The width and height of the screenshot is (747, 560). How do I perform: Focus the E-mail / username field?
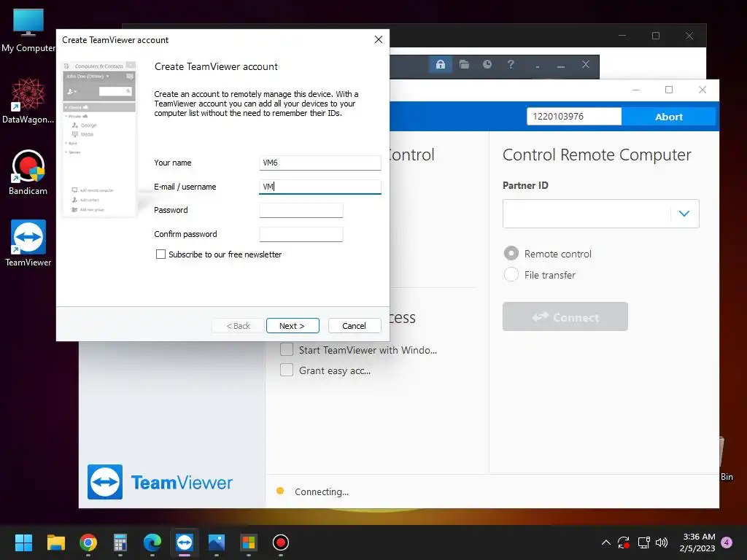(320, 187)
